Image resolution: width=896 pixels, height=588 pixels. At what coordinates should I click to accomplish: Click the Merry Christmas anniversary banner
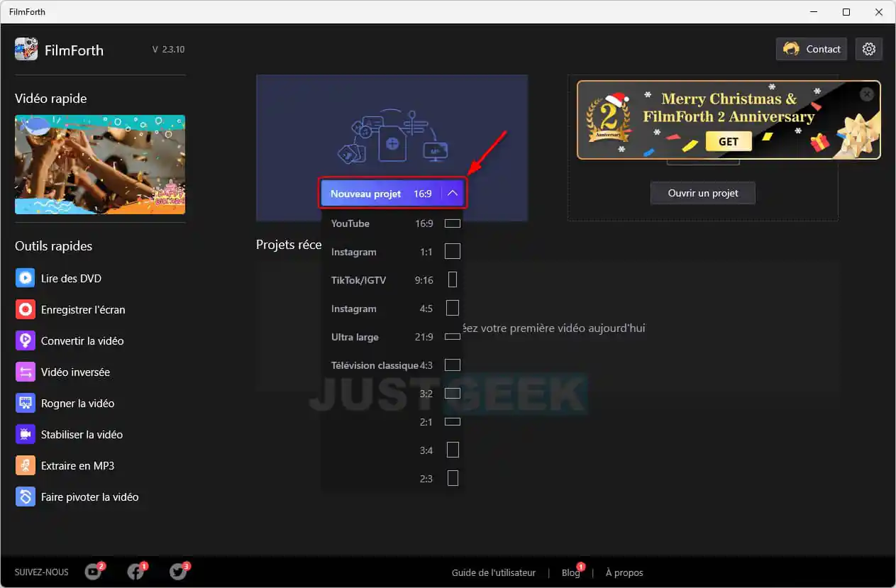(729, 120)
